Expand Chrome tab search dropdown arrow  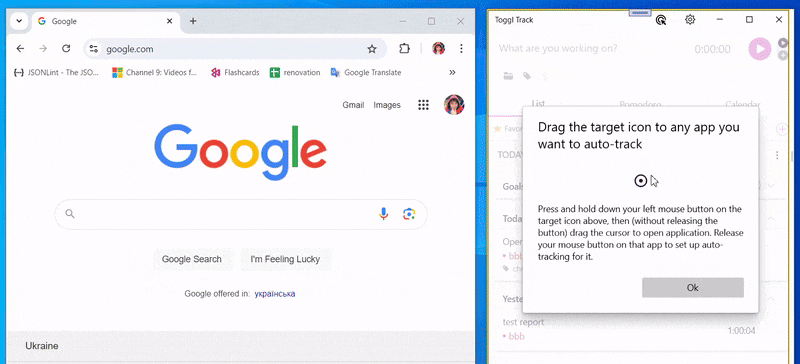(19, 21)
